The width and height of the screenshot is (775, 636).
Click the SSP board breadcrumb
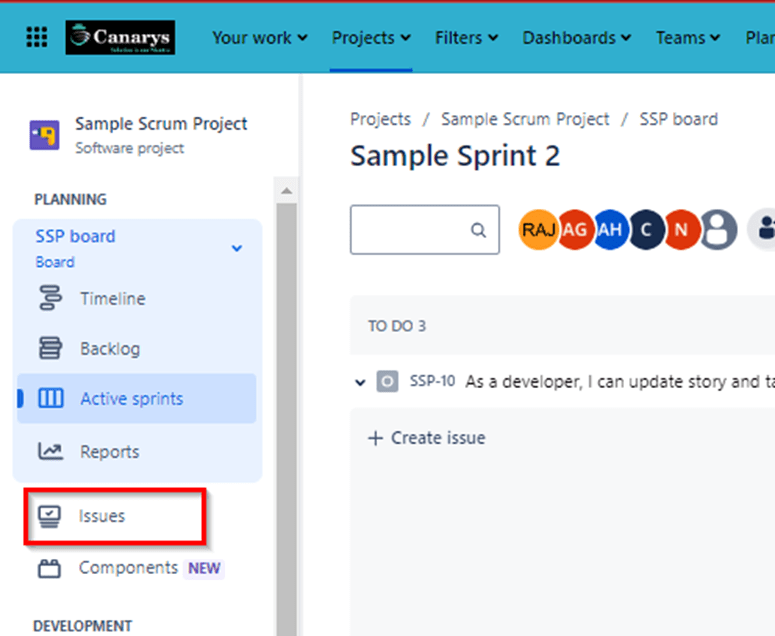[x=678, y=119]
